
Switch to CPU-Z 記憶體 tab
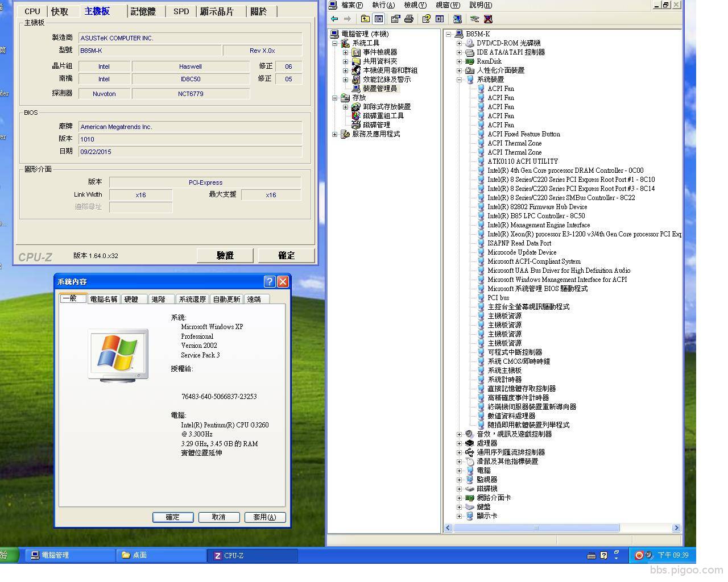pos(143,11)
